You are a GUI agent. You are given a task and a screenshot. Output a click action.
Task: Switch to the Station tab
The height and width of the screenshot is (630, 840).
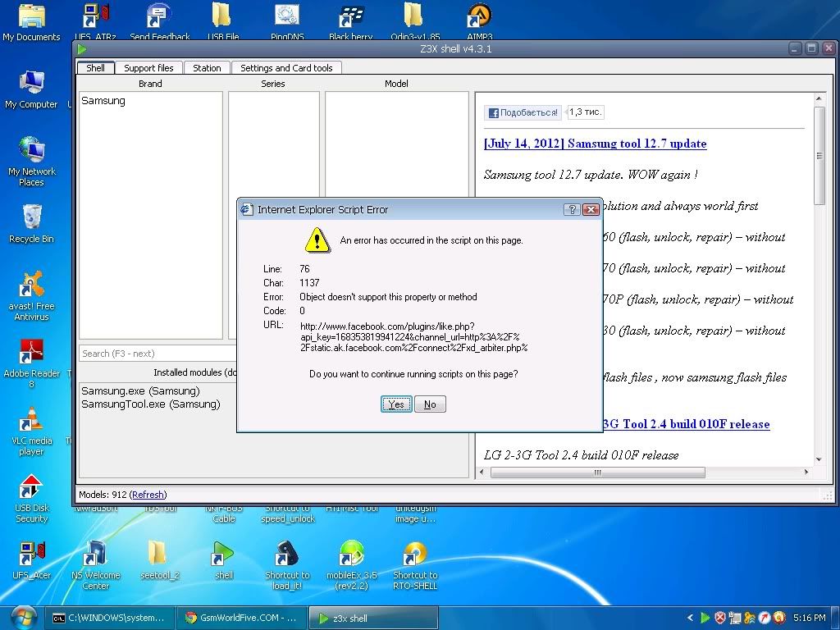point(207,68)
